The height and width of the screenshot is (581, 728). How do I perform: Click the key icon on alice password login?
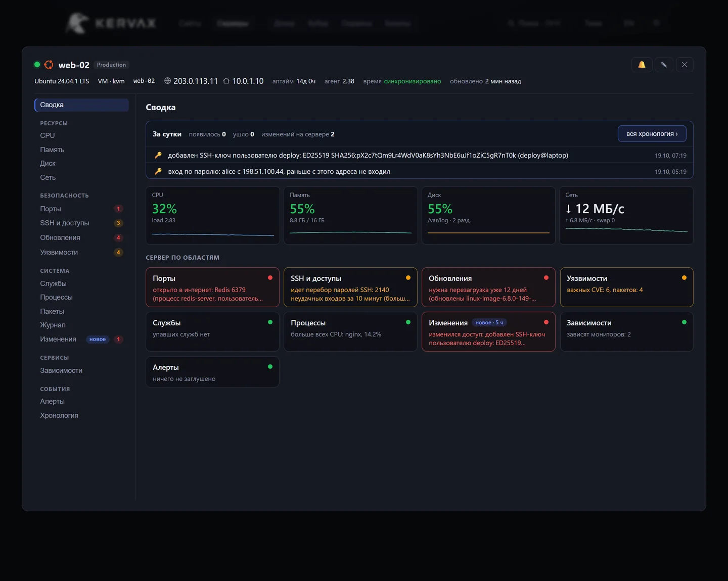pyautogui.click(x=158, y=171)
